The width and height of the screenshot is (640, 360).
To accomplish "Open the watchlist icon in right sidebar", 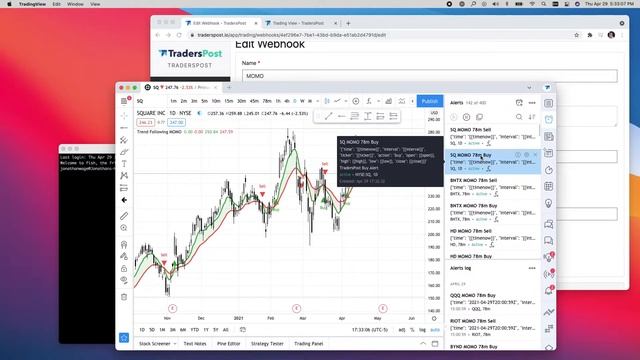I will pos(549,103).
